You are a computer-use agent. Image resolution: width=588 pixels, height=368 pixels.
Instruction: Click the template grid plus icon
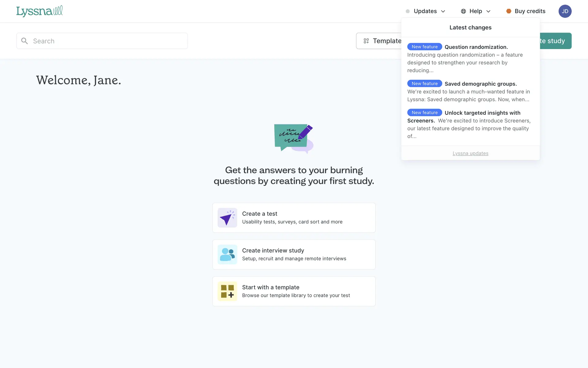coord(227,291)
